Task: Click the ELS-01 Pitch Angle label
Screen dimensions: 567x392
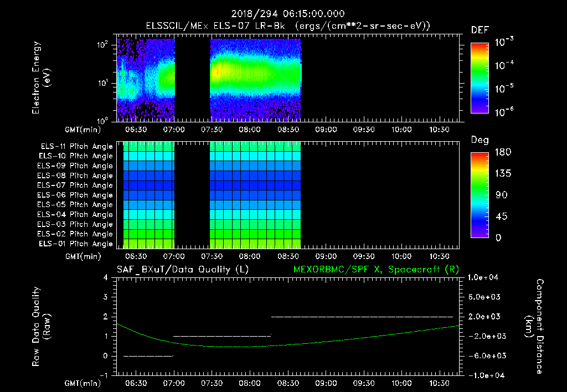Action: [76, 244]
